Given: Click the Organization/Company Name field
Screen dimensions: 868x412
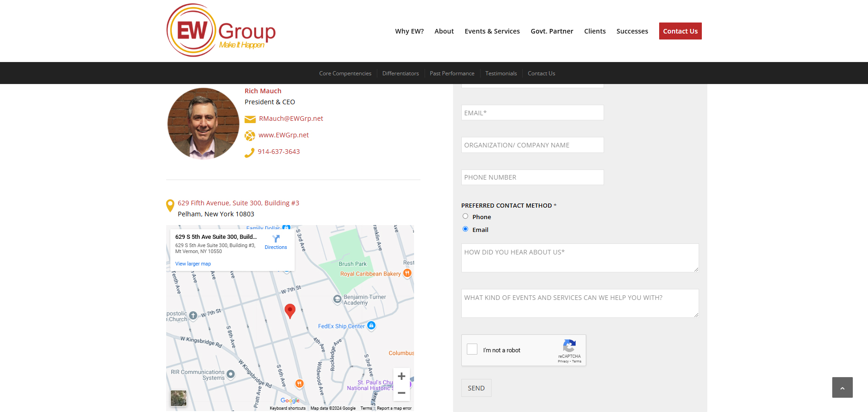Looking at the screenshot, I should pos(532,145).
